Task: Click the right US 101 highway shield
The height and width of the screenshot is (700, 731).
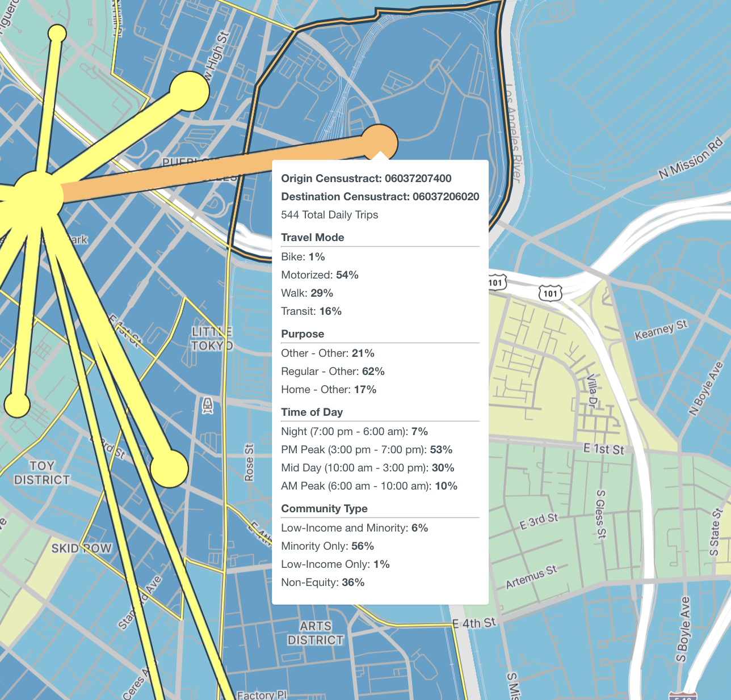Action: (x=550, y=293)
